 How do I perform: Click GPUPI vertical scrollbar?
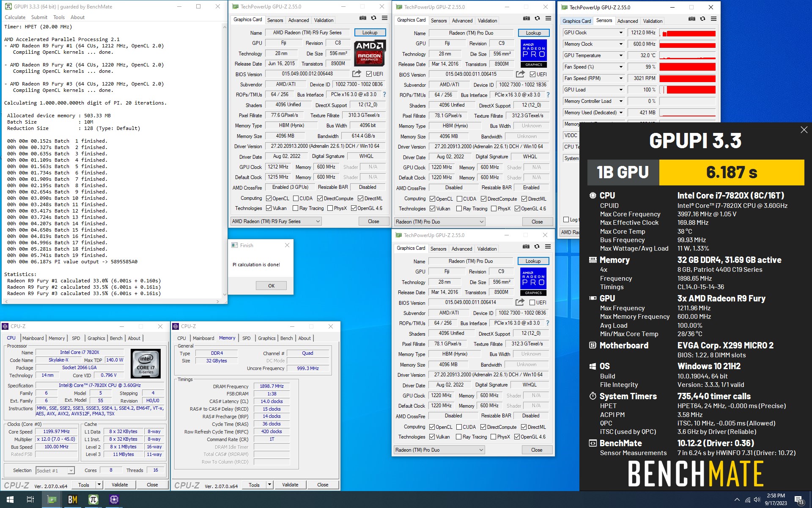pos(224,161)
